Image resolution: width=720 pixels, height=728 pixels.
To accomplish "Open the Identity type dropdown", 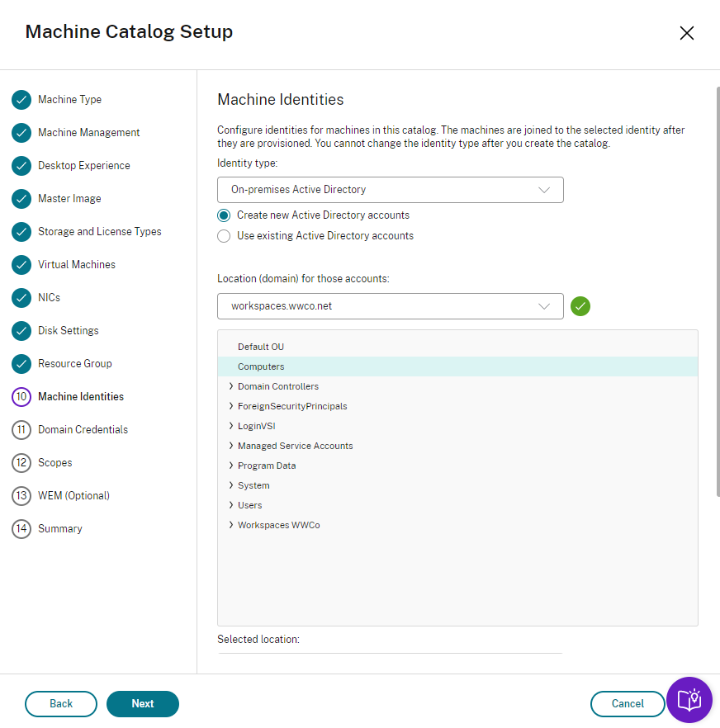I will coord(390,190).
